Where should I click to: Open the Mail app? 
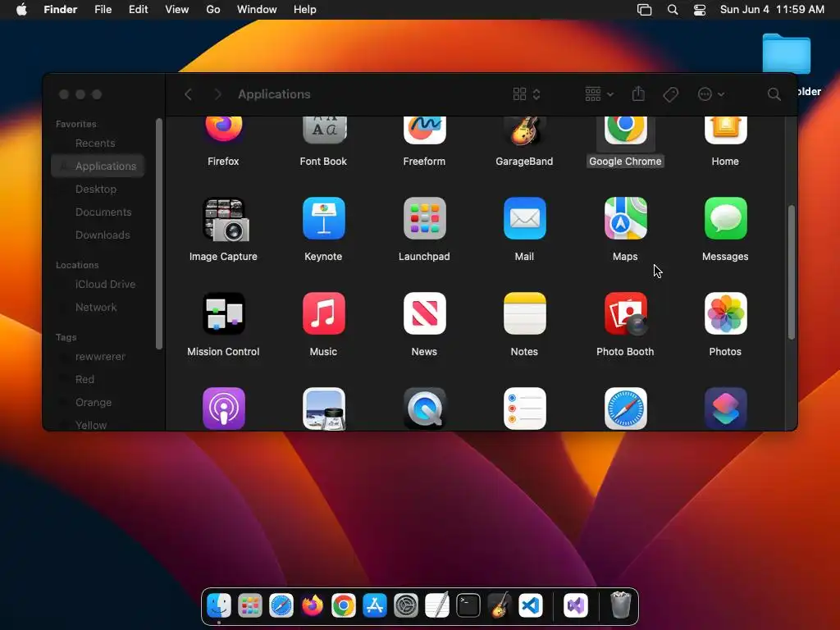pos(524,218)
